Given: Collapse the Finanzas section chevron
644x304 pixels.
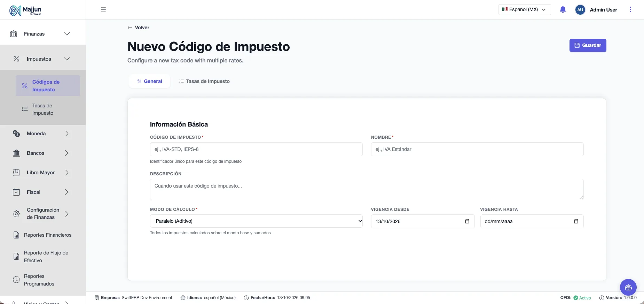Looking at the screenshot, I should (67, 34).
